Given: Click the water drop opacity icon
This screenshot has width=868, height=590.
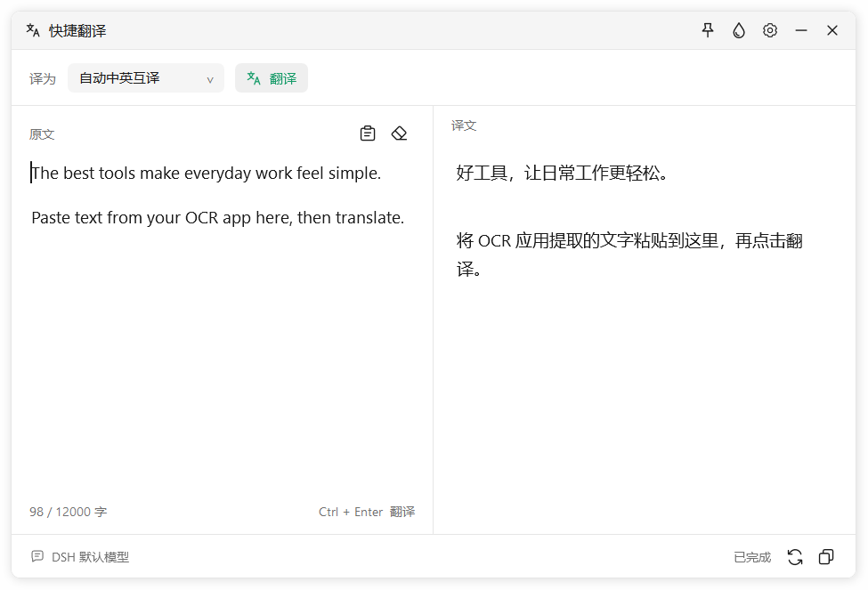Looking at the screenshot, I should point(738,30).
